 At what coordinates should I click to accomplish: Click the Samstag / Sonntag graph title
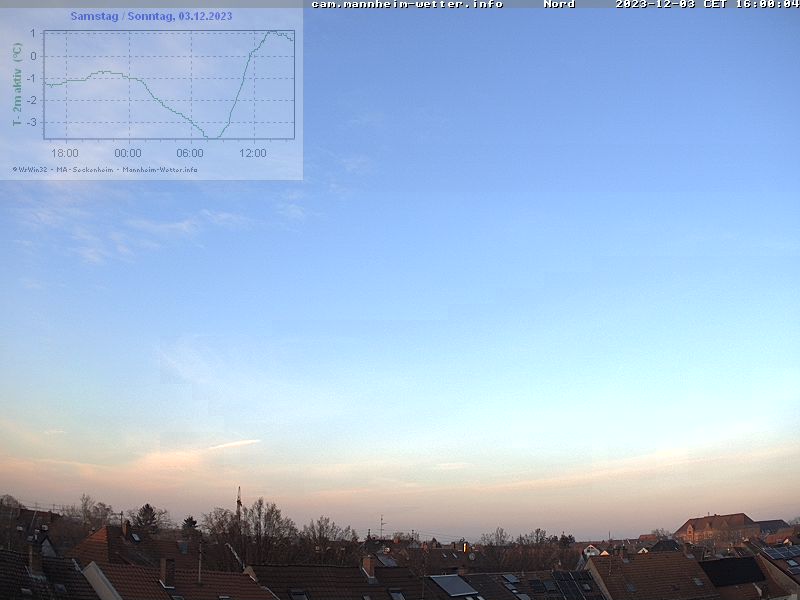tap(151, 16)
